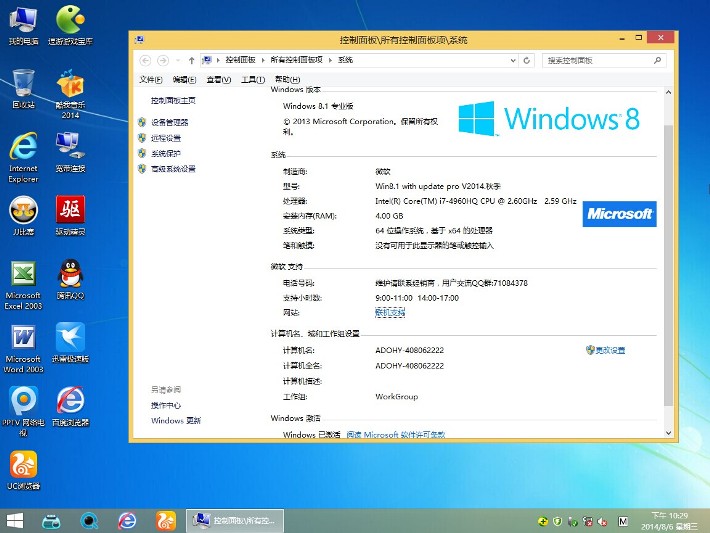Open the 宽带连接 desktop icon
Screen dimensions: 710x533
tap(70, 153)
